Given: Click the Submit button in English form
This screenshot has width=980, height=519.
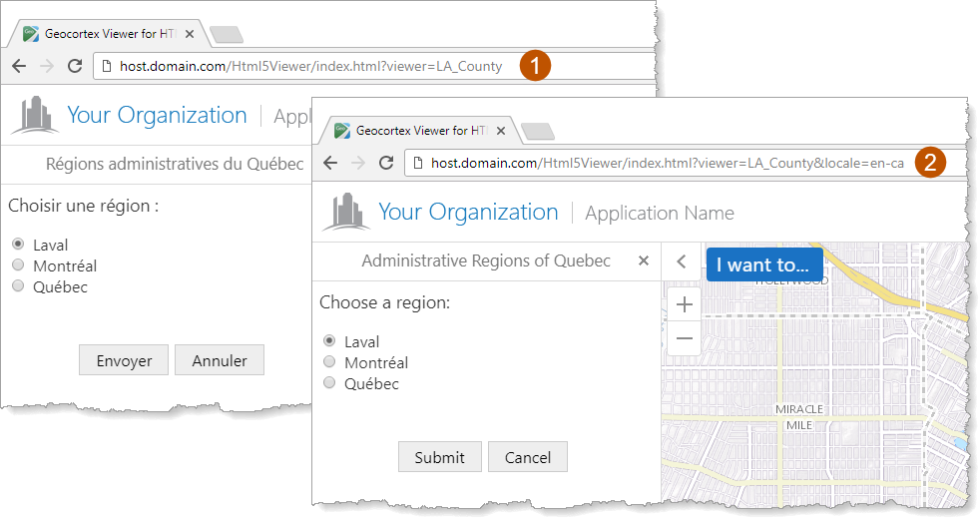Looking at the screenshot, I should click(x=439, y=457).
